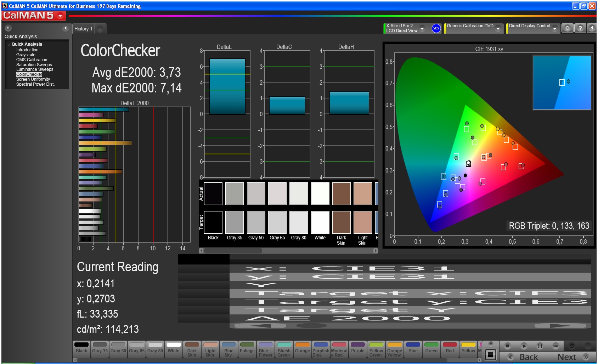Image resolution: width=598 pixels, height=364 pixels.
Task: Click the Read Series bracket icon
Action: 540,346
